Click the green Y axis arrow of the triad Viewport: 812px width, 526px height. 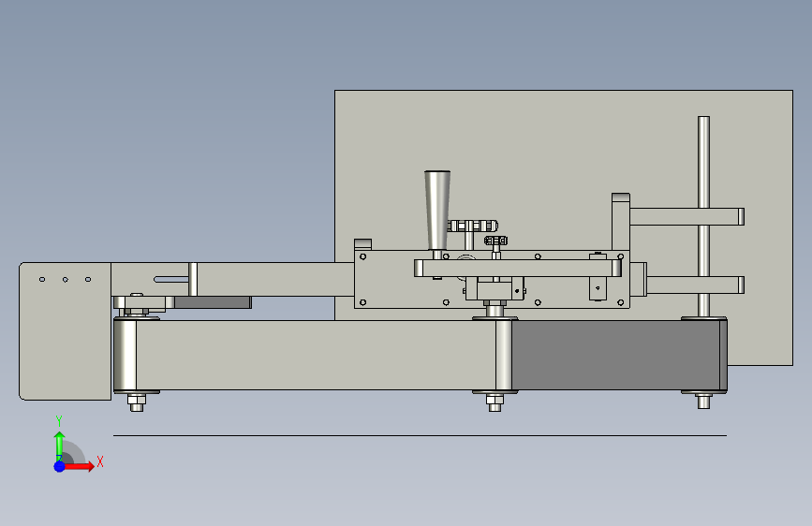(60, 445)
